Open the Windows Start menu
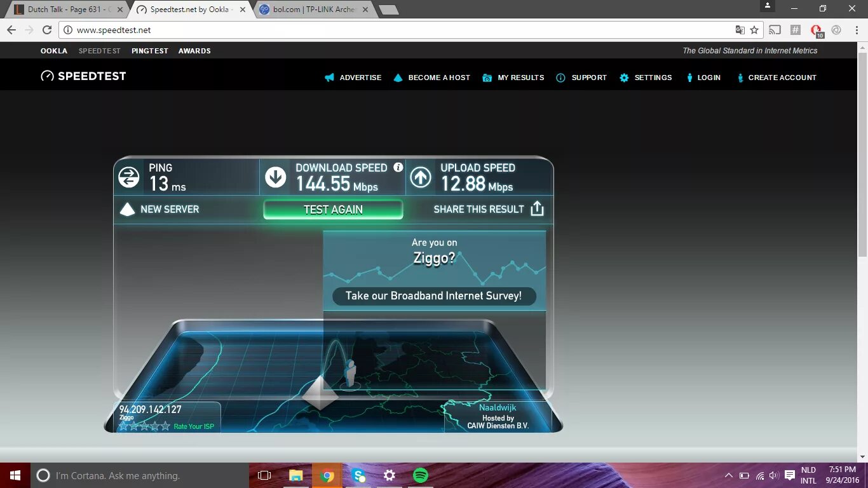868x488 pixels. (15, 475)
